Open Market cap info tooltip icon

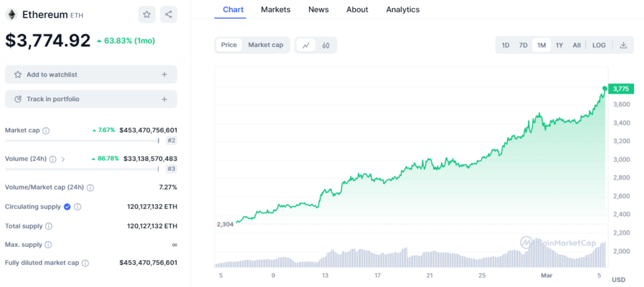coord(46,131)
